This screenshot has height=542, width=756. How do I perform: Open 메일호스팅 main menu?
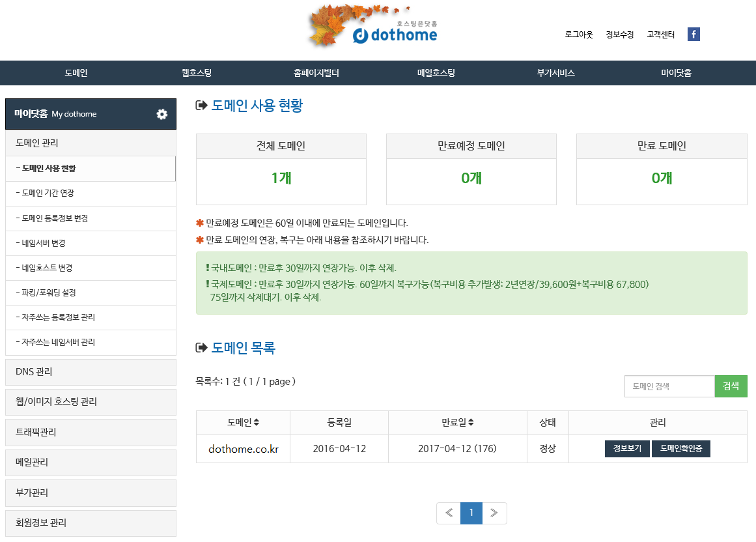coord(436,73)
